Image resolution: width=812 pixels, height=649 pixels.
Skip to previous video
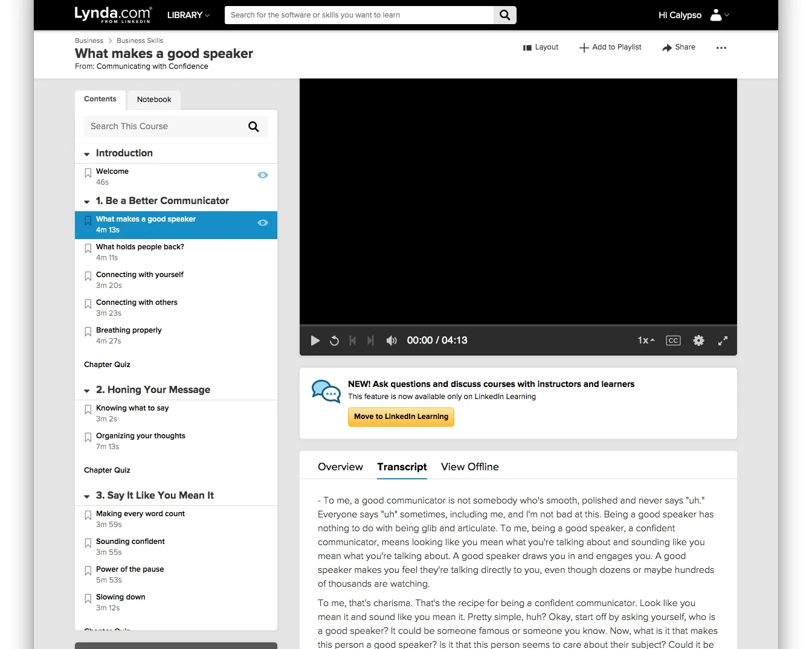[353, 340]
